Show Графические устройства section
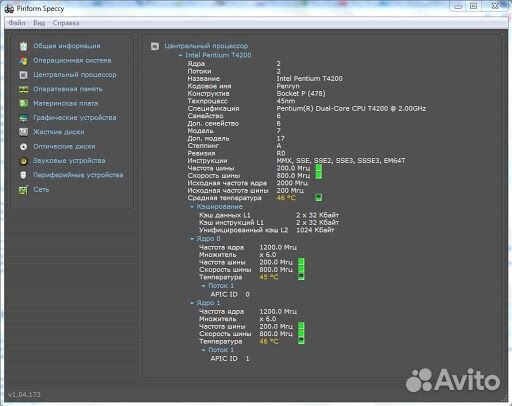 [x=75, y=118]
